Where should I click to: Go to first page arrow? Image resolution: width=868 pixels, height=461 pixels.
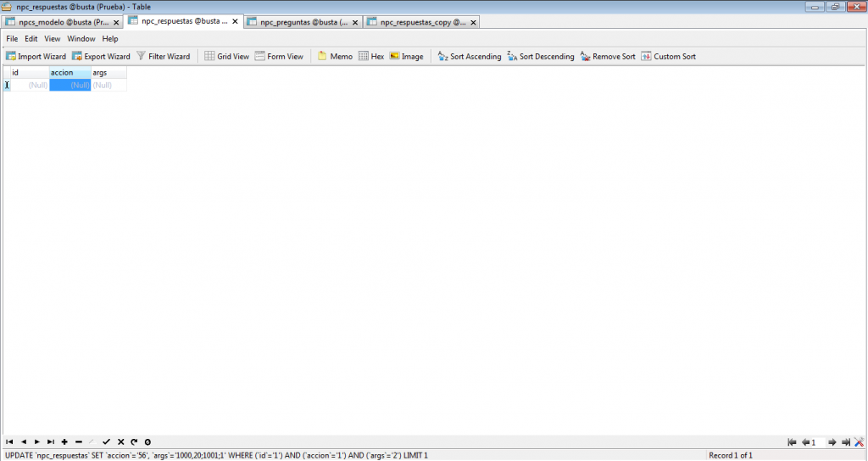pos(793,442)
